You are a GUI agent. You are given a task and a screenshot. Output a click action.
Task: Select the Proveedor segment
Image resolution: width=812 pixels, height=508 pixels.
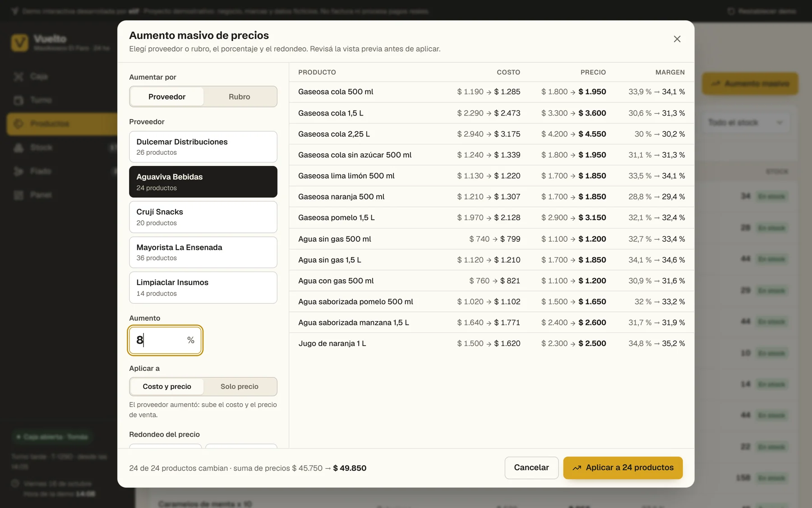pos(167,97)
